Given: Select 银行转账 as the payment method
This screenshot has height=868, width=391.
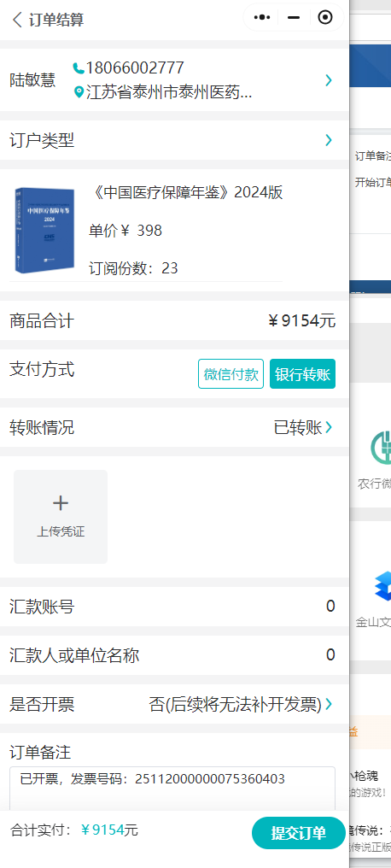Looking at the screenshot, I should (x=302, y=374).
